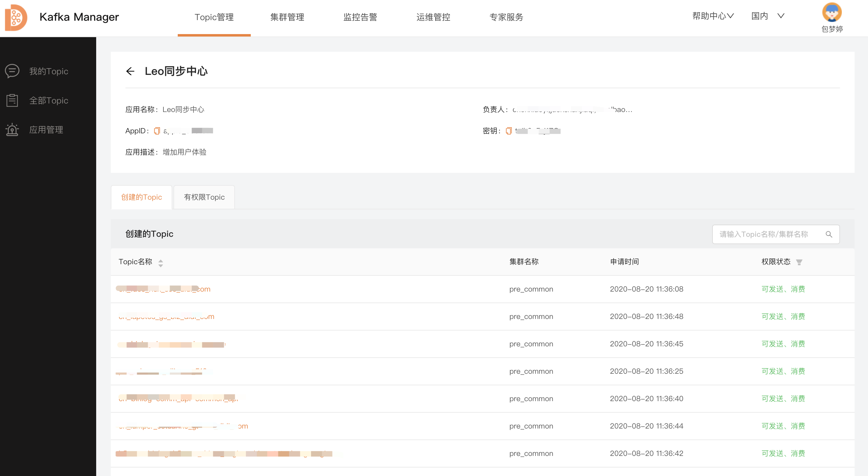Screen dimensions: 868x476
Task: Click the back arrow beside Leo同步中心
Action: point(130,71)
